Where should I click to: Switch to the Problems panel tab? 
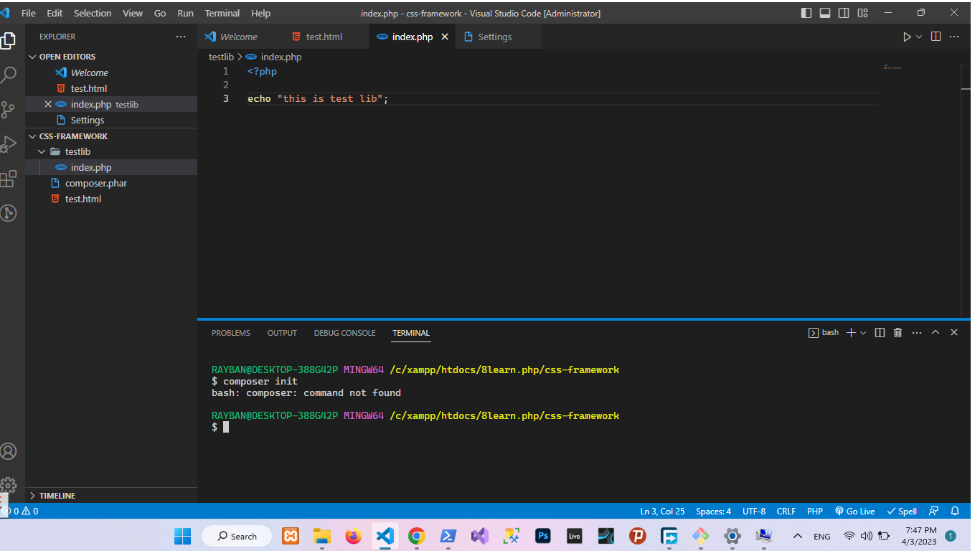(x=231, y=333)
